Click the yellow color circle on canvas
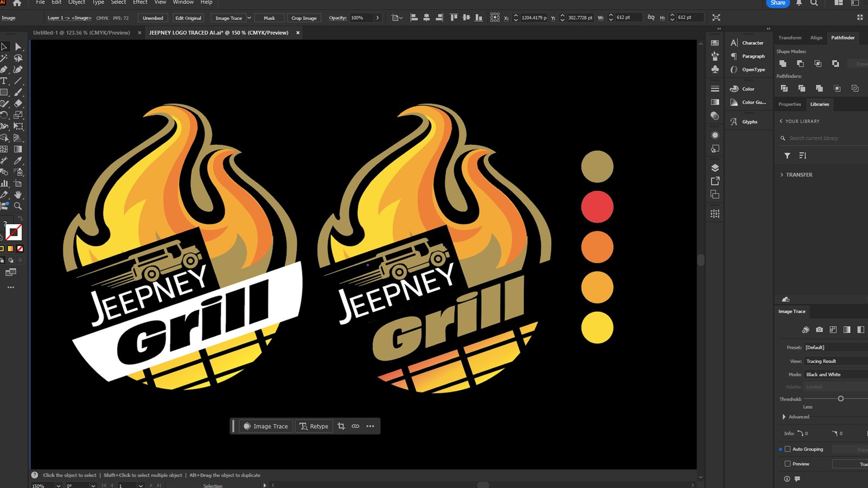This screenshot has height=488, width=868. 597,328
